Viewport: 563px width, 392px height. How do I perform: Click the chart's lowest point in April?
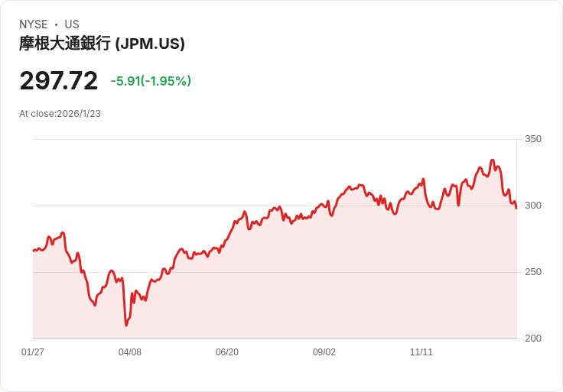(126, 326)
